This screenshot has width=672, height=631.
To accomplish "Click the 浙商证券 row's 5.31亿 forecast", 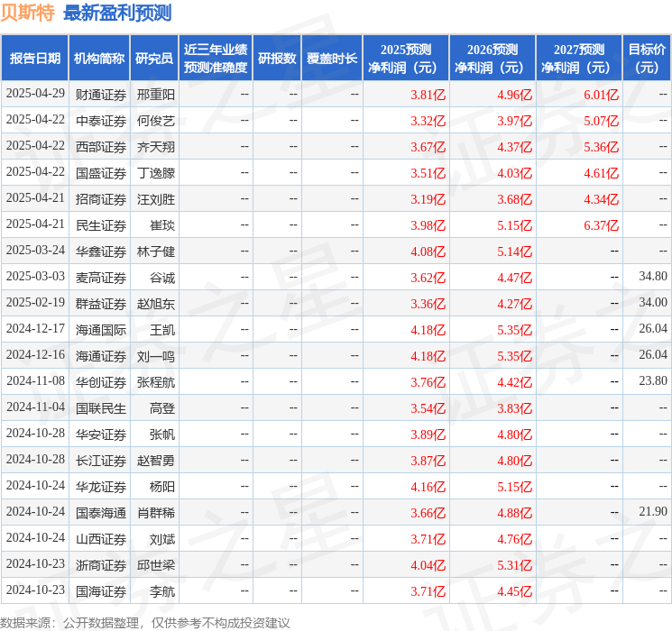I will (514, 565).
